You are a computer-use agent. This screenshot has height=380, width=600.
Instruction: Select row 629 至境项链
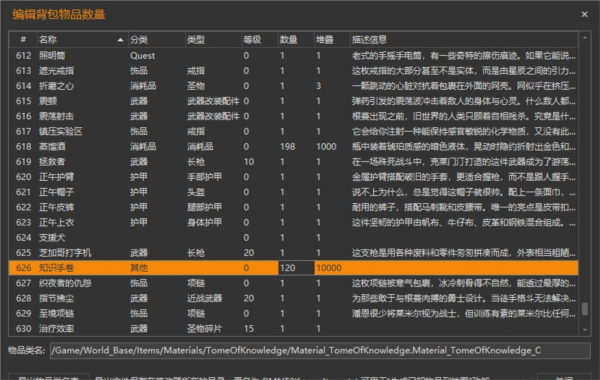(x=293, y=313)
